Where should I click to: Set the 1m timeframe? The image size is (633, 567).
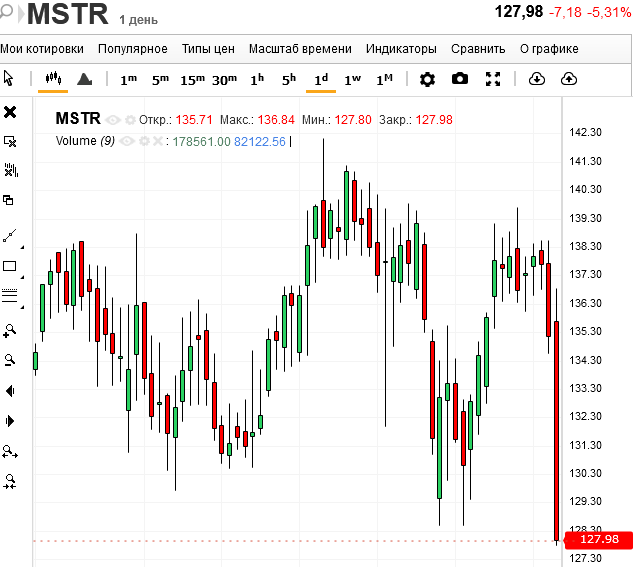tap(128, 80)
